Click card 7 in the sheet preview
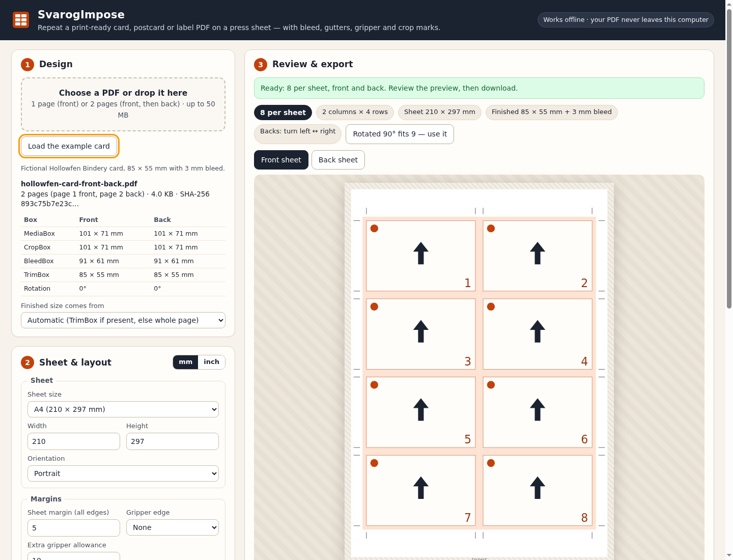Screen dimensions: 733x560 pos(421,490)
